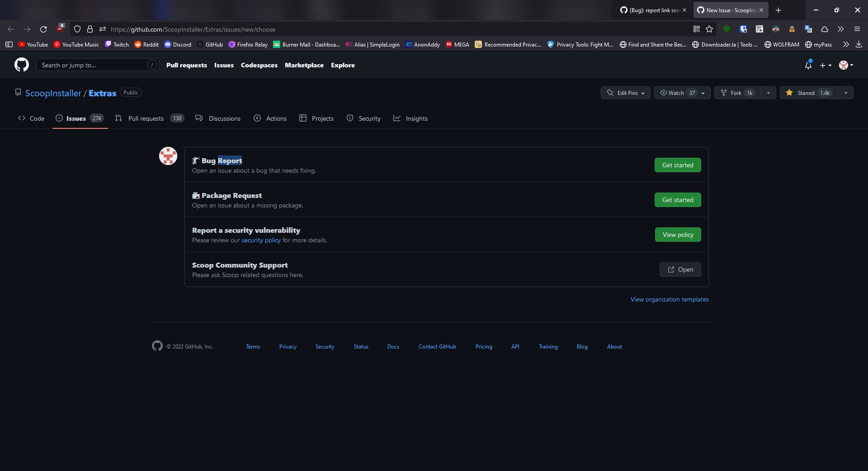Open the Reddit bookmark
This screenshot has height=471, width=868.
[x=146, y=44]
